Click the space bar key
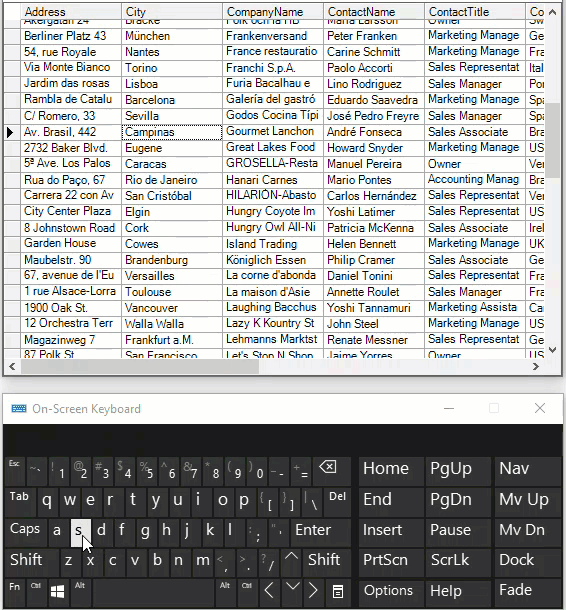 pyautogui.click(x=153, y=591)
